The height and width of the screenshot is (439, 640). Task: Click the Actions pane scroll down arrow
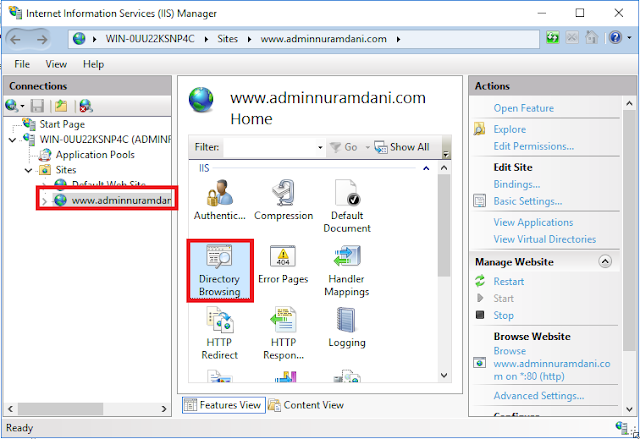(x=629, y=408)
